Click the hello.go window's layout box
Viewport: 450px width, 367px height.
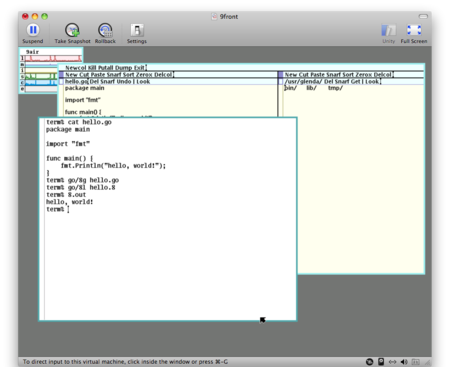coord(61,82)
